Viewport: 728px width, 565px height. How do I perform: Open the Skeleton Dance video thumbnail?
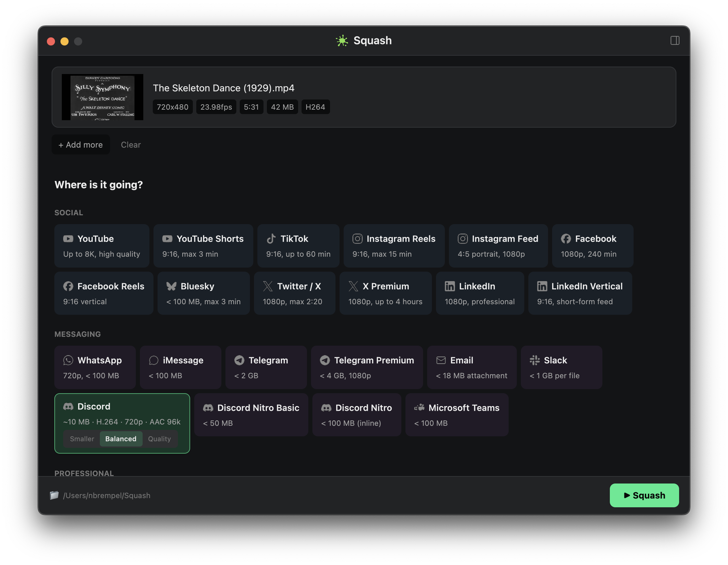coord(102,97)
